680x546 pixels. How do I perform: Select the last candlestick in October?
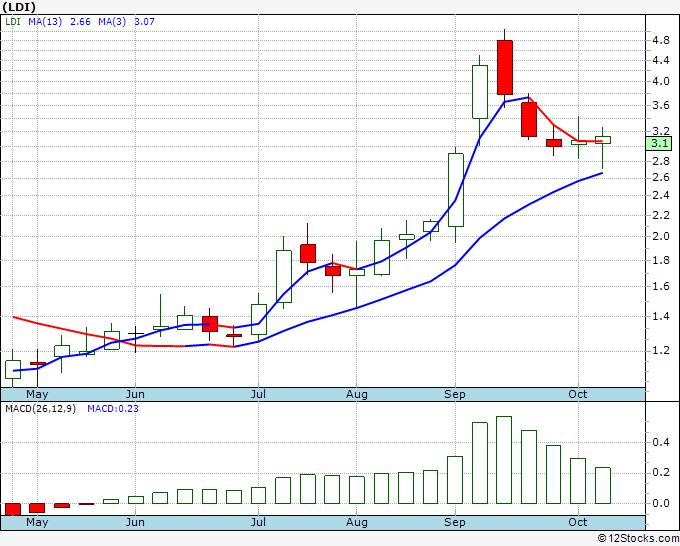(602, 140)
